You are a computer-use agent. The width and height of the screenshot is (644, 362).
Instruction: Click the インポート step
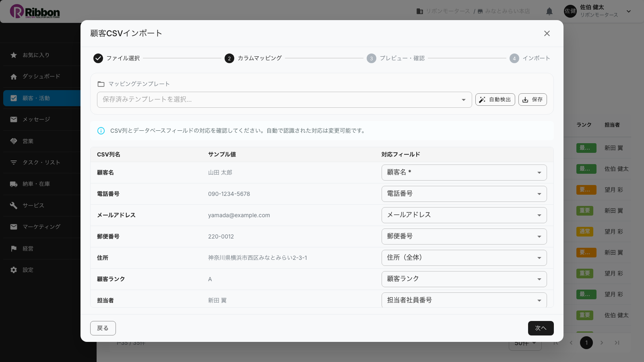pos(530,58)
